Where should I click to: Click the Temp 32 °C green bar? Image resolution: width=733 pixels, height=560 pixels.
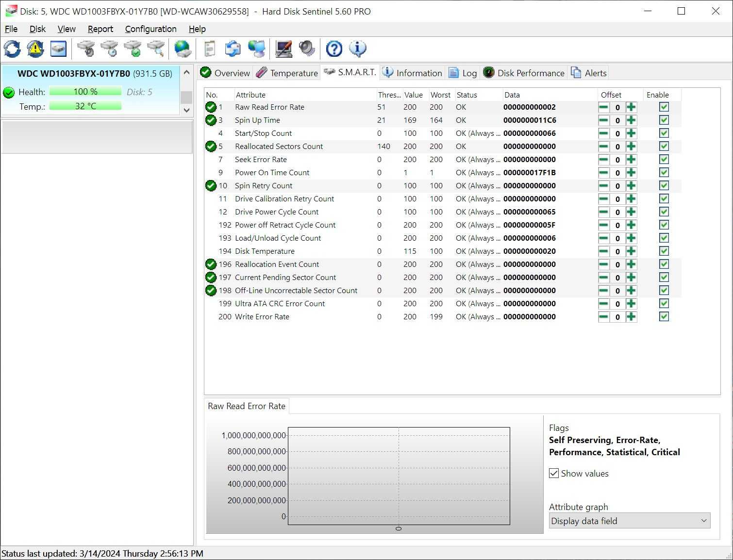click(85, 106)
